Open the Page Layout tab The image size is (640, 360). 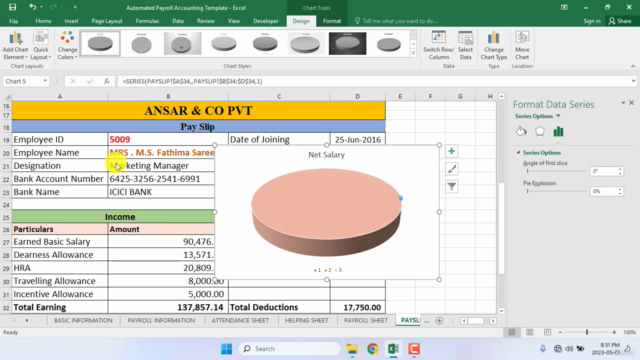coord(107,21)
